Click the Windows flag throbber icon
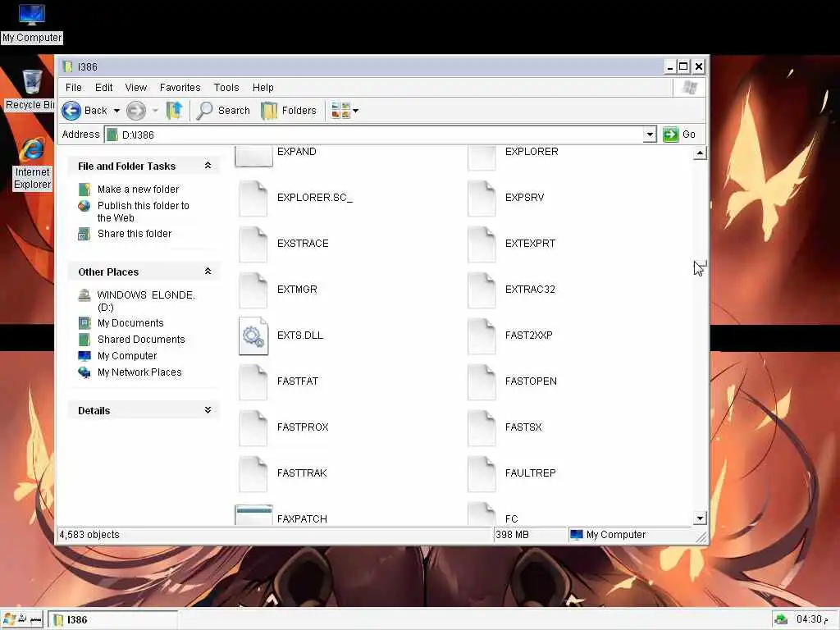The height and width of the screenshot is (630, 840). [x=689, y=87]
